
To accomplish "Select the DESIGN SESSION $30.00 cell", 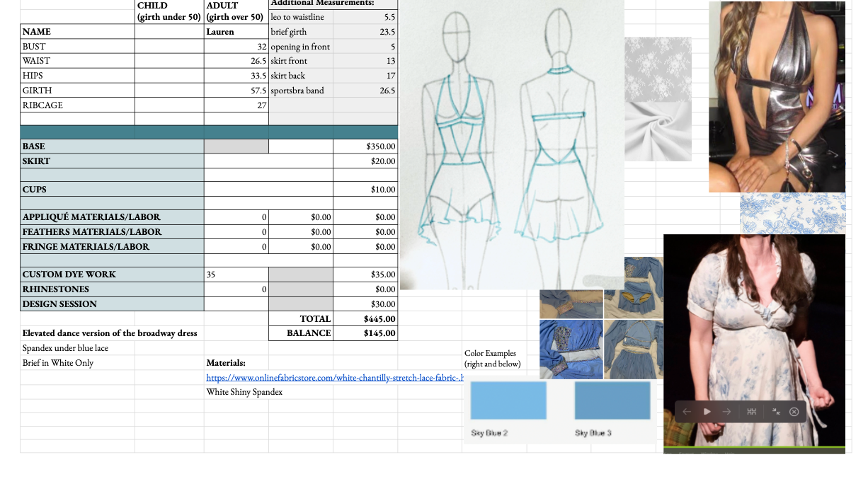I will click(x=365, y=304).
